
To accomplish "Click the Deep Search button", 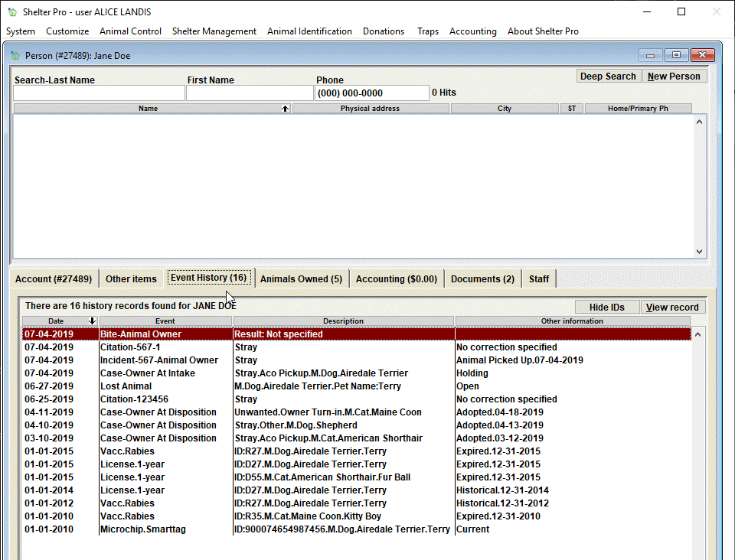I will [608, 77].
